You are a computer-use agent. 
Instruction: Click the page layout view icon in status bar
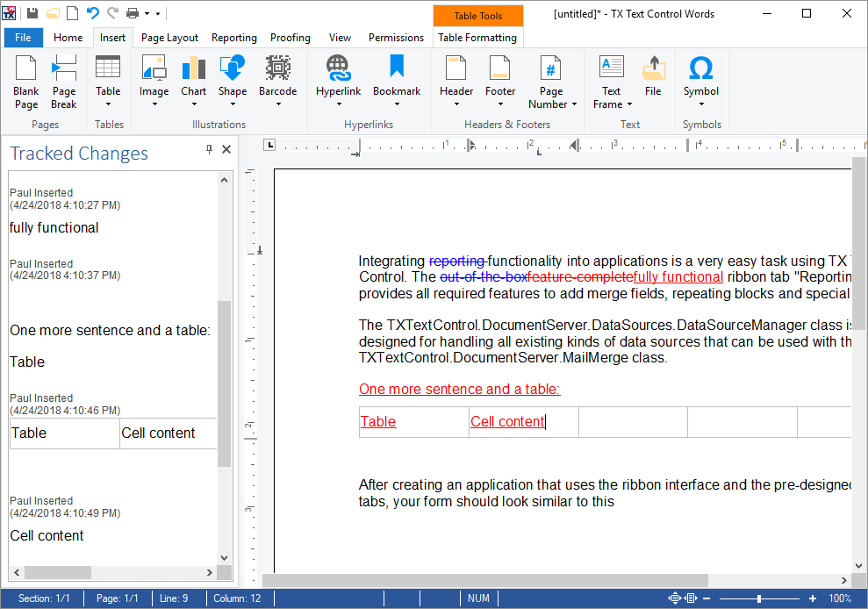coord(691,598)
